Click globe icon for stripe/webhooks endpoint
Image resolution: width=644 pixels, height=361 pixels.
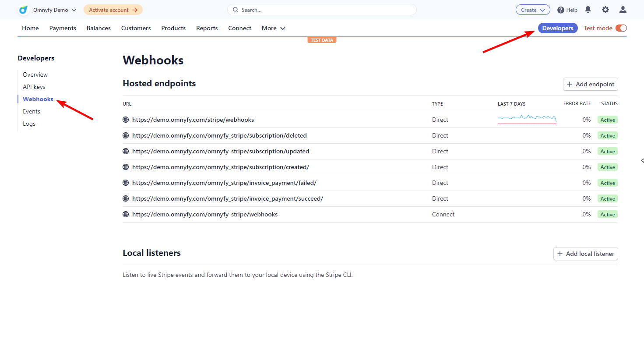click(126, 120)
